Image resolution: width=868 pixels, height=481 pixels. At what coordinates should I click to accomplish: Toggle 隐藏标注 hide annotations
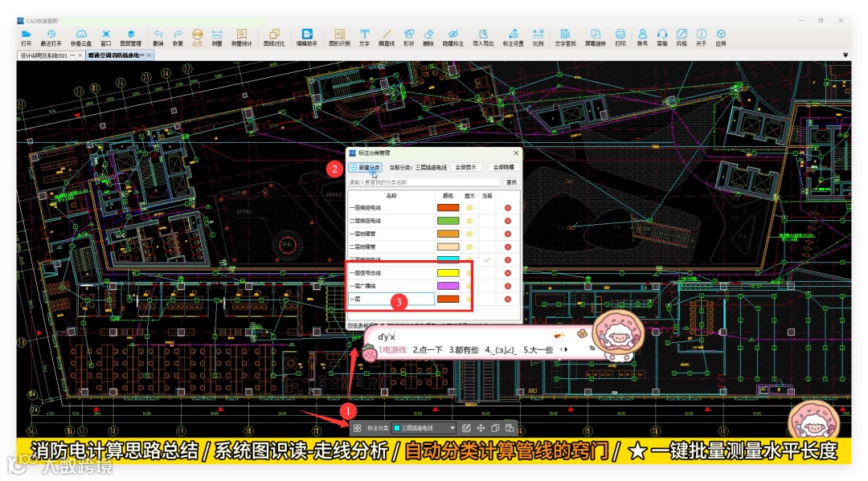pyautogui.click(x=452, y=38)
